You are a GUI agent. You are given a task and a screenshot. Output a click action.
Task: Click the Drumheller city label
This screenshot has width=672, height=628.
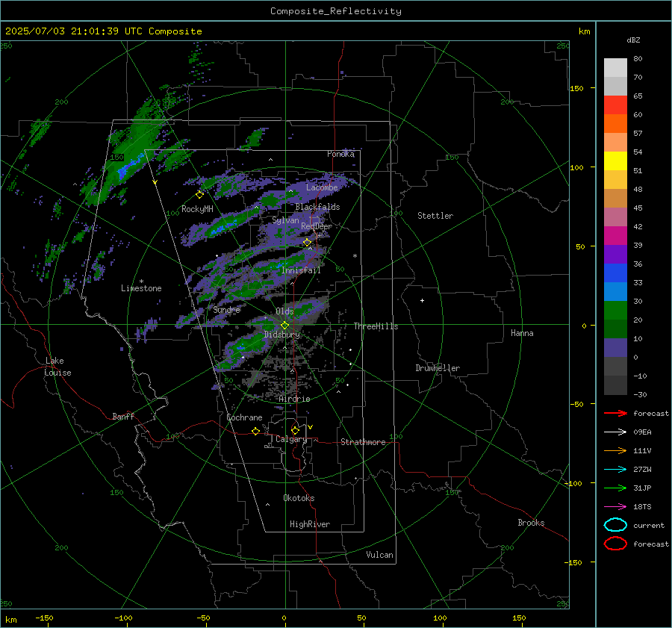tap(438, 368)
